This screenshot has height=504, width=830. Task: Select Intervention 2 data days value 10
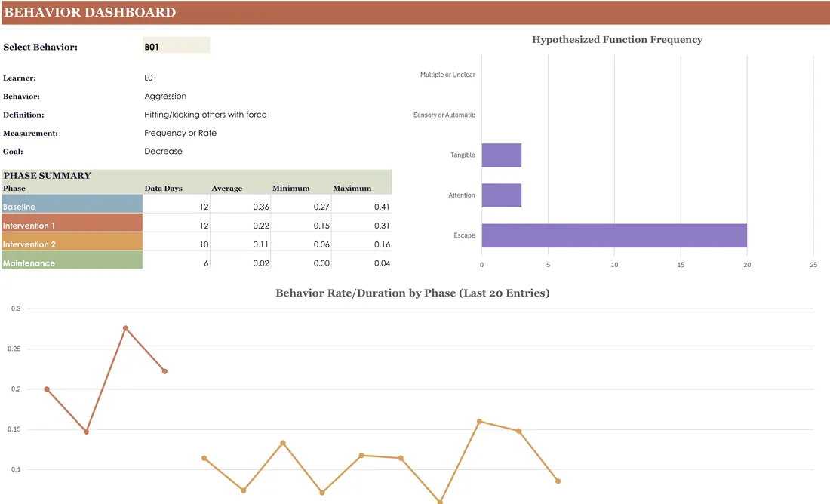[x=204, y=244]
